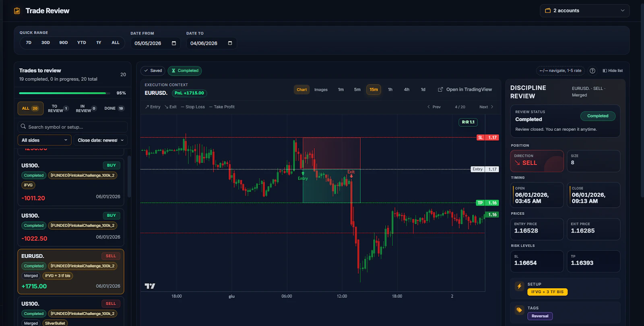Go to the Next trade
The image size is (644, 326).
point(486,107)
